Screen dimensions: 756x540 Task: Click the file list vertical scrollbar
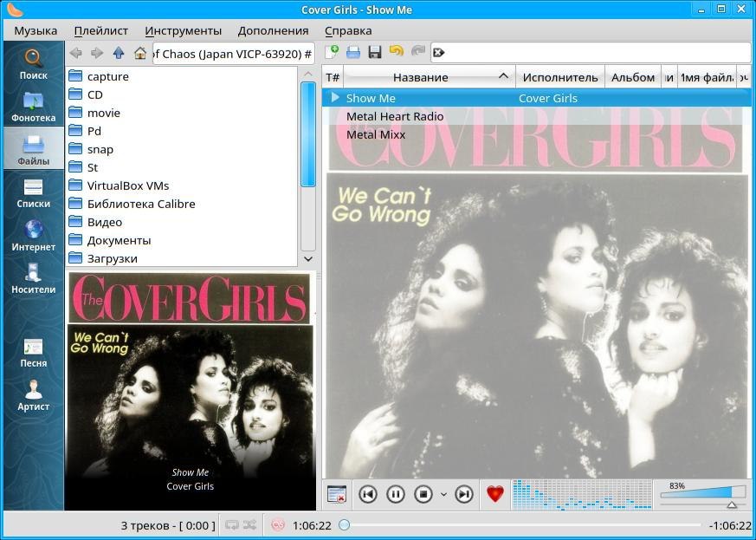[x=308, y=166]
